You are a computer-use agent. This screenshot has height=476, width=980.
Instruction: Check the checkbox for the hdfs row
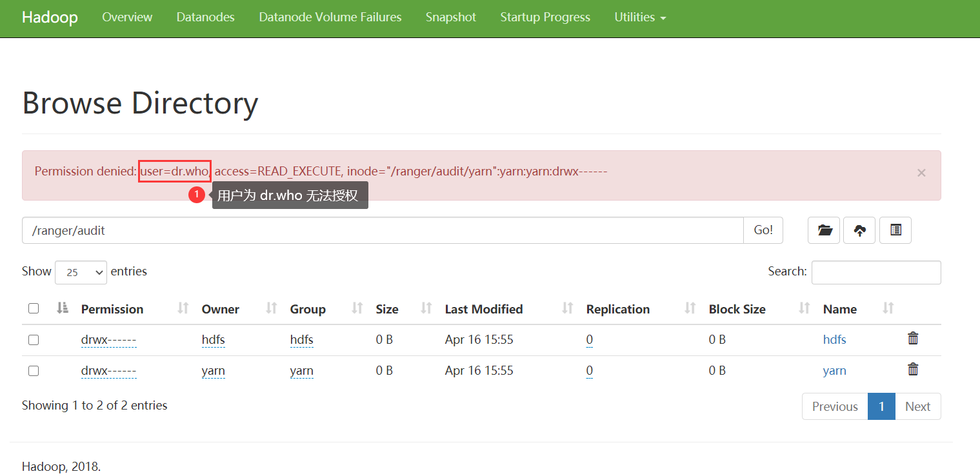[34, 339]
